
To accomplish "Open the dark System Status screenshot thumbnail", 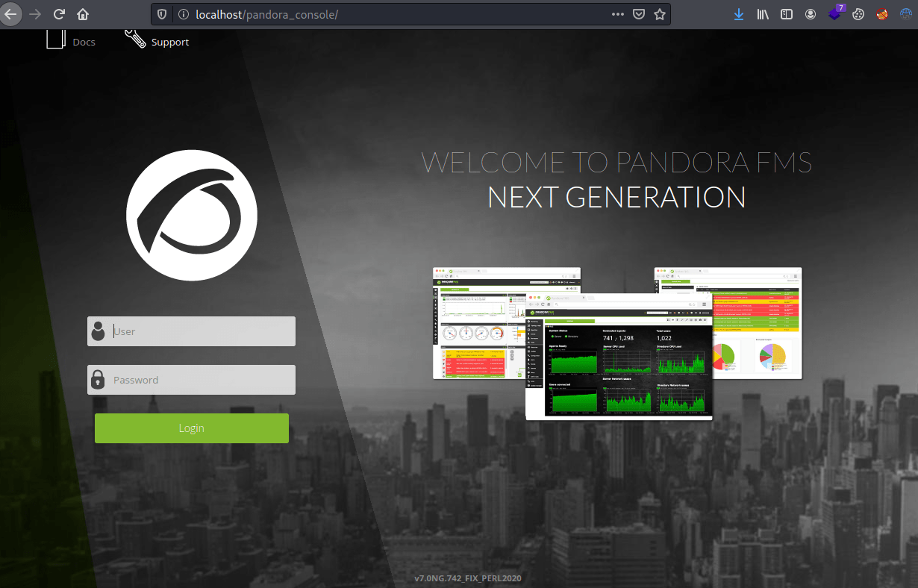I will coord(619,357).
